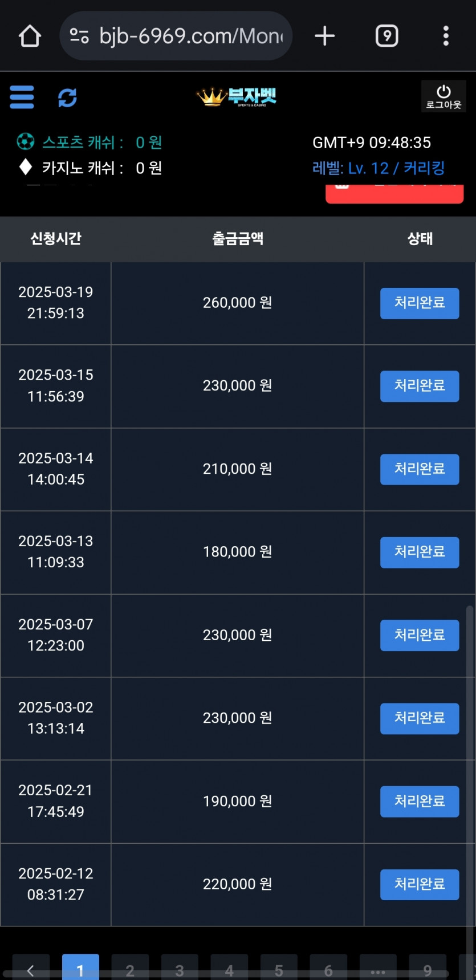Tap the site settings icon in address bar
Viewport: 476px width, 980px height.
click(79, 36)
